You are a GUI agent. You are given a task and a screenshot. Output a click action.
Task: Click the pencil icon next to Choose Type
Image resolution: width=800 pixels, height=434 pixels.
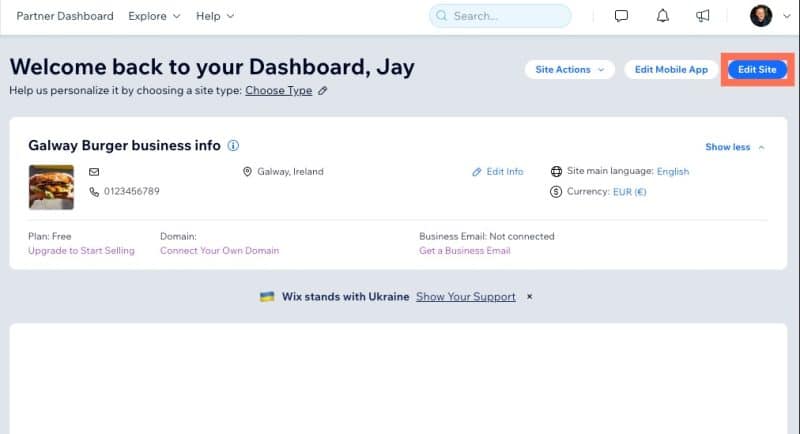(x=322, y=91)
